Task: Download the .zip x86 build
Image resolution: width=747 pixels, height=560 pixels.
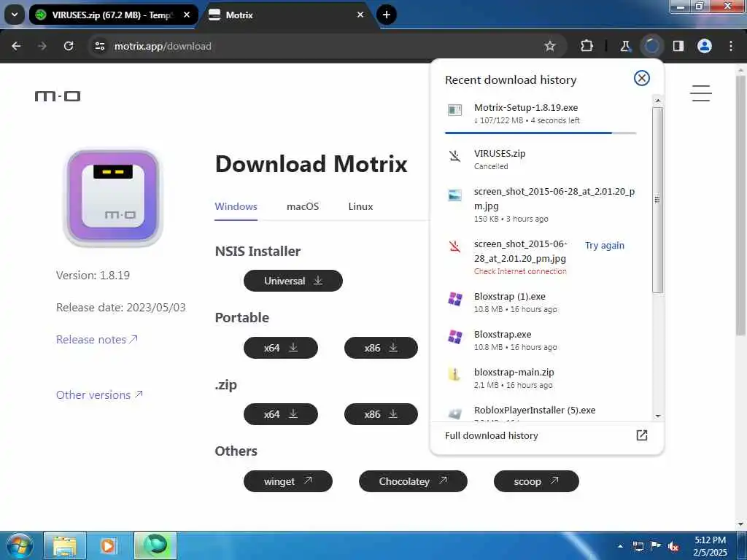Action: pos(381,414)
